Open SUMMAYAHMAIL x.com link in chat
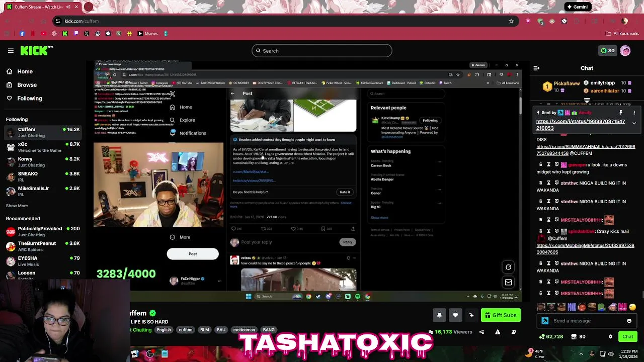 point(586,150)
